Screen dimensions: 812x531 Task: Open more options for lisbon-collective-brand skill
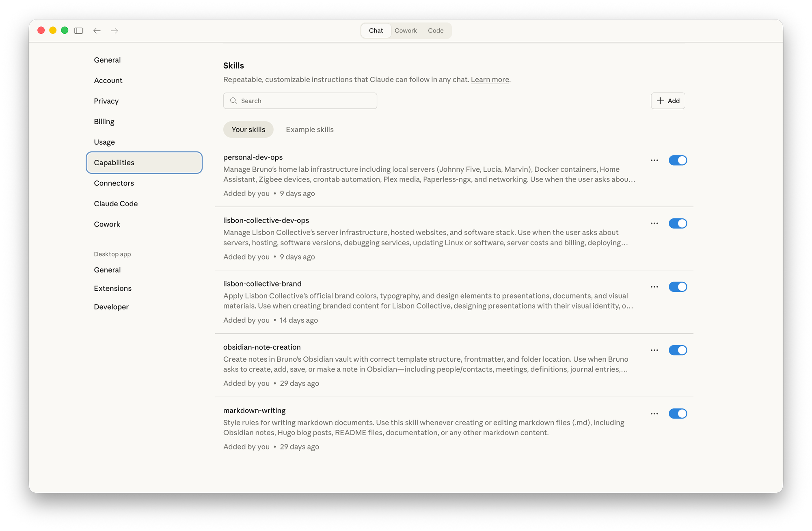pyautogui.click(x=654, y=287)
